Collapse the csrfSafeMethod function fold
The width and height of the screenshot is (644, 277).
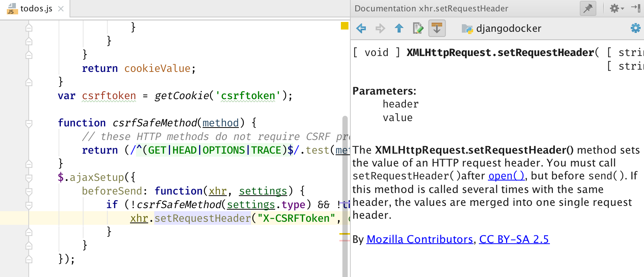coord(29,123)
